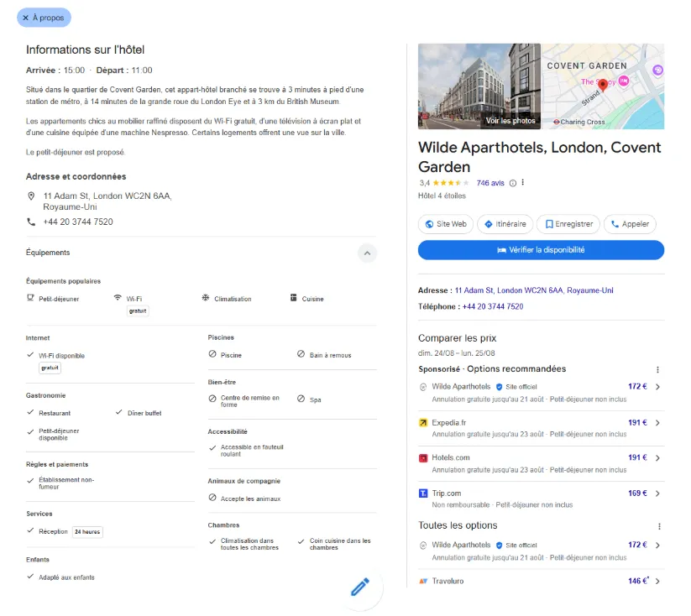Click the dates dim. 24/08 – lun. 25/08
Image resolution: width=691 pixels, height=616 pixels.
coord(456,353)
